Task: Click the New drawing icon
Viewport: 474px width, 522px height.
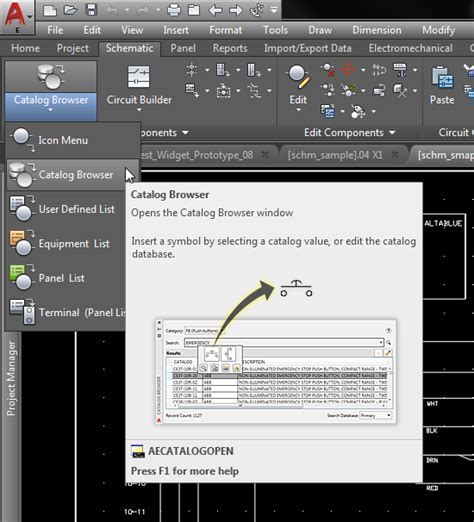Action: point(50,10)
